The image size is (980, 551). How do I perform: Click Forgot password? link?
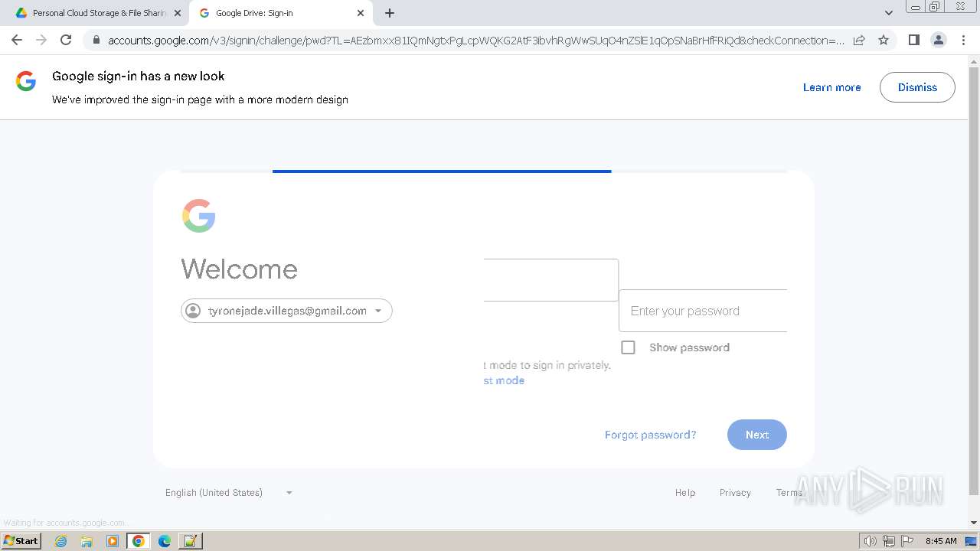point(650,435)
